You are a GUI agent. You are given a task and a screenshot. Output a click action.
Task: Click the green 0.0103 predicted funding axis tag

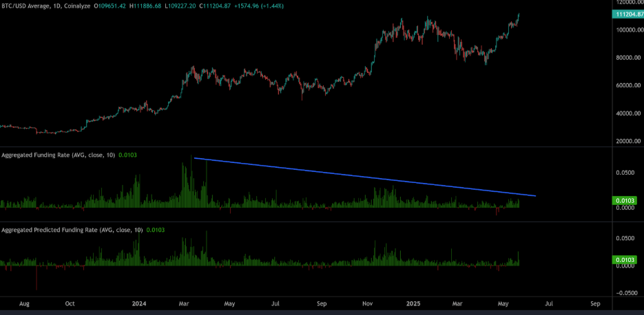pos(625,260)
